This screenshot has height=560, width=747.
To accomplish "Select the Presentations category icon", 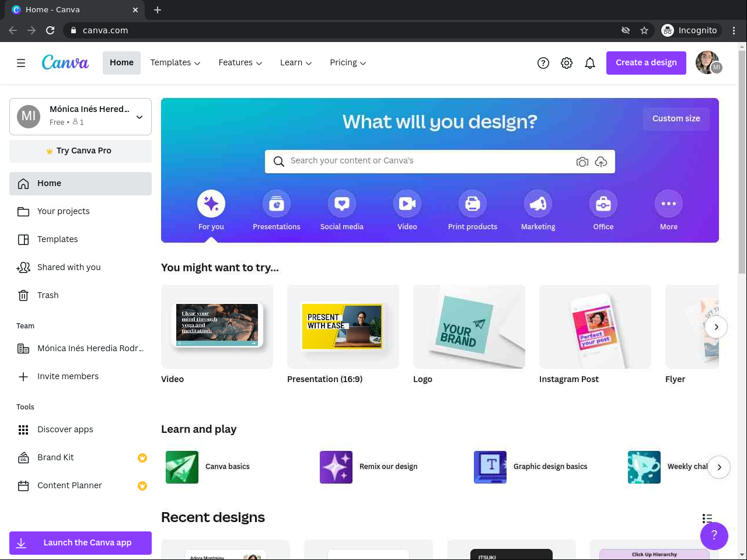I will (x=277, y=204).
